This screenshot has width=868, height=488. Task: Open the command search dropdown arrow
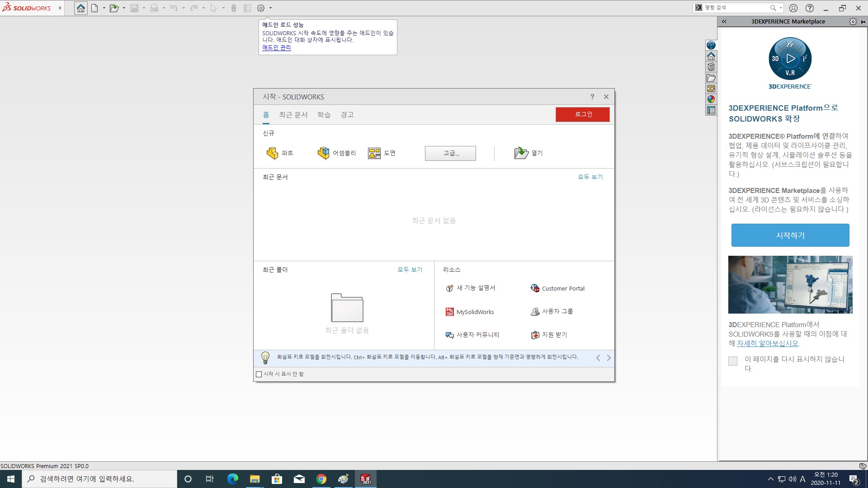pyautogui.click(x=781, y=8)
